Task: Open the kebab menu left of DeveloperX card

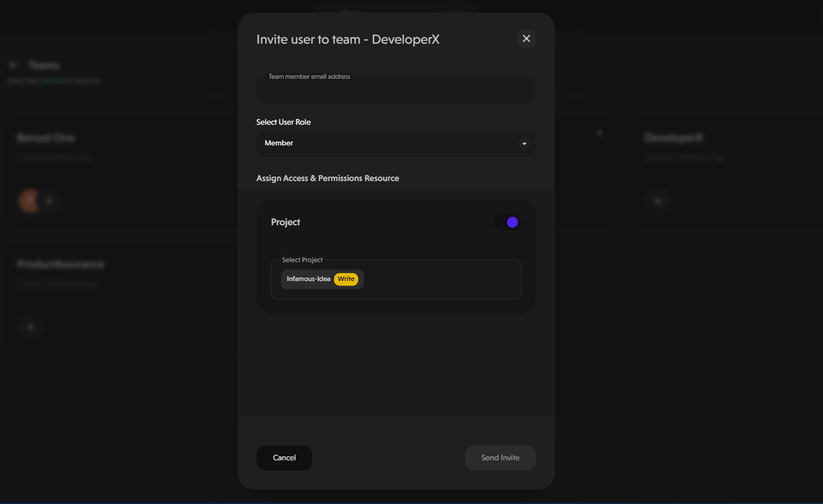Action: pyautogui.click(x=600, y=133)
